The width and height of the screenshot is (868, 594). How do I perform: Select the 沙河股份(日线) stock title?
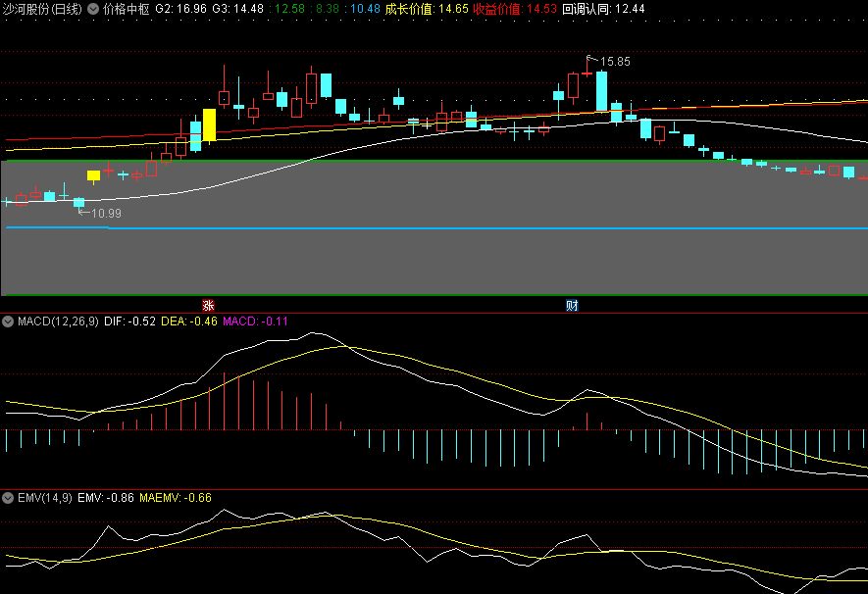pos(42,9)
